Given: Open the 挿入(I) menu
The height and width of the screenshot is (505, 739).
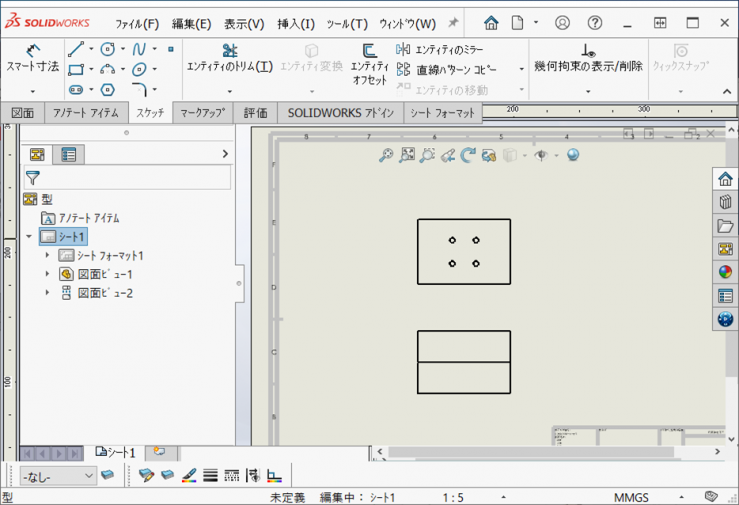Looking at the screenshot, I should pyautogui.click(x=296, y=24).
